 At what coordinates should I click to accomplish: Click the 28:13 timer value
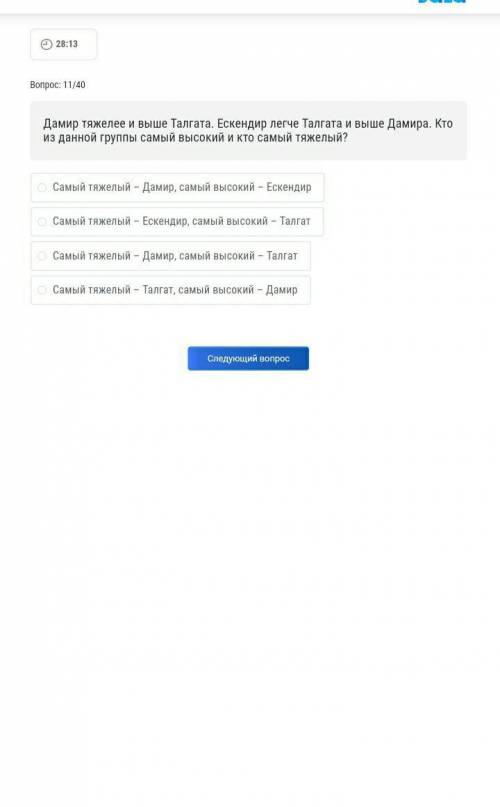click(x=67, y=44)
